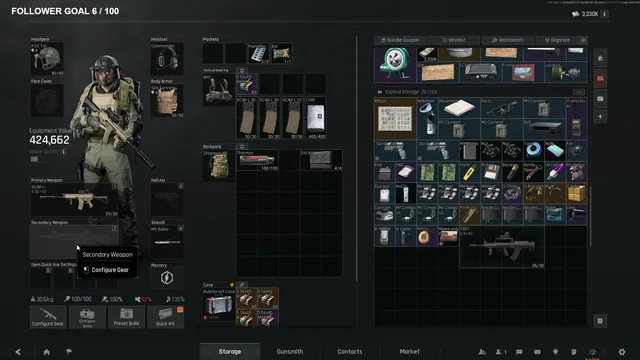Select the body armor vest slot
The width and height of the screenshot is (640, 360).
click(167, 101)
